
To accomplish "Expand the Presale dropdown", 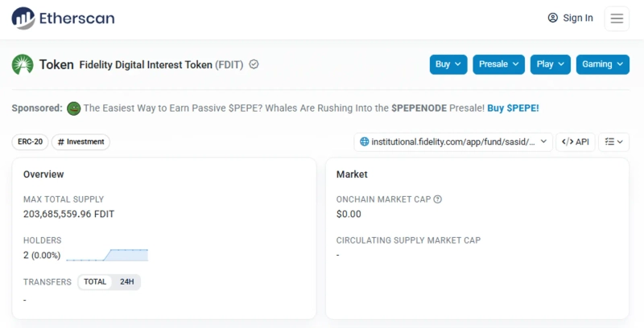I will (x=499, y=64).
